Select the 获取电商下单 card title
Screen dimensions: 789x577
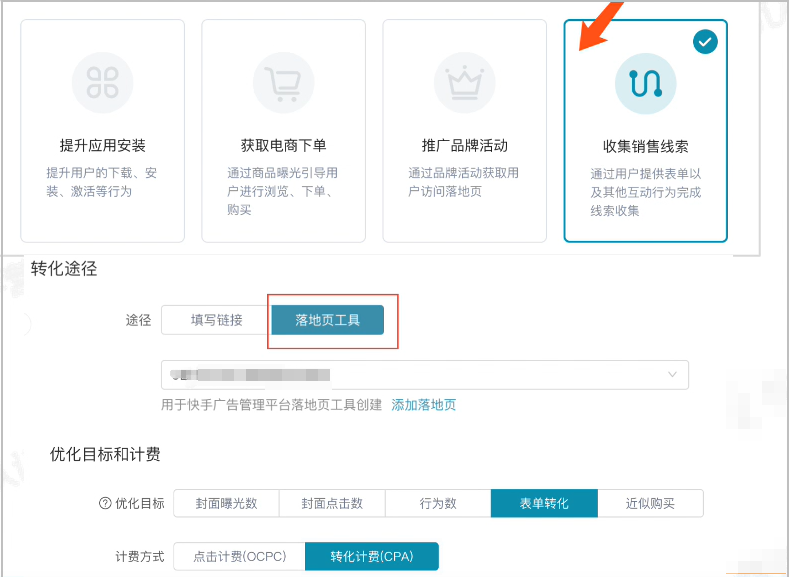click(283, 146)
